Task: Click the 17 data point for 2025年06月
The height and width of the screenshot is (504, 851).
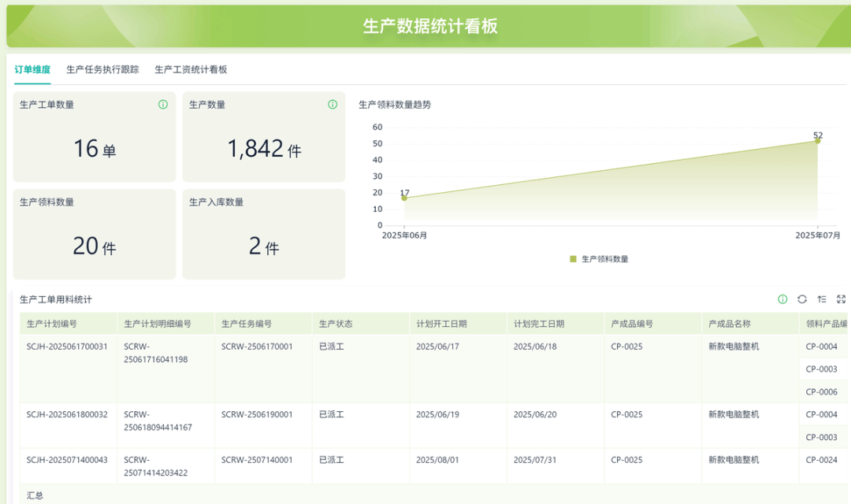Action: (x=403, y=198)
